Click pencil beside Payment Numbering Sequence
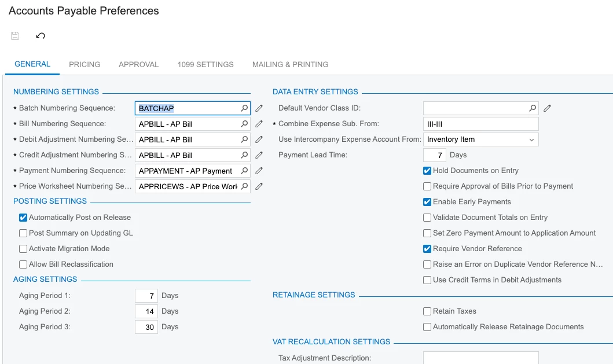Screen dimensions: 613x364 pos(259,171)
